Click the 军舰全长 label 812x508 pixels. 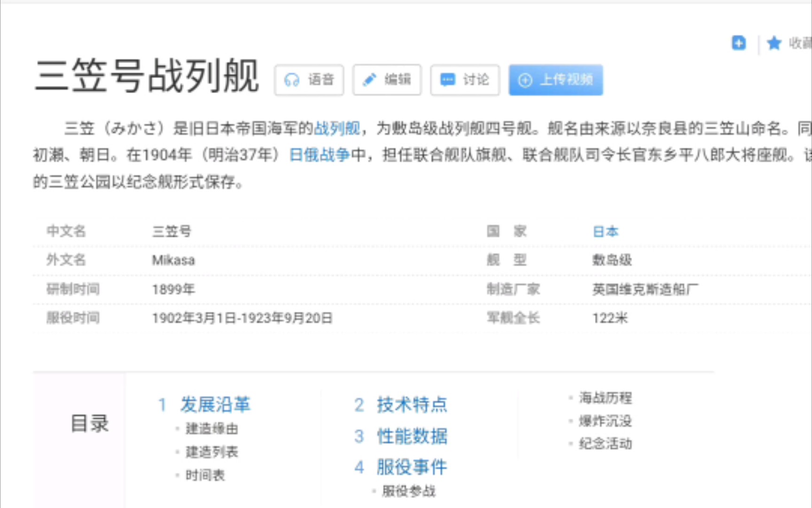[513, 318]
